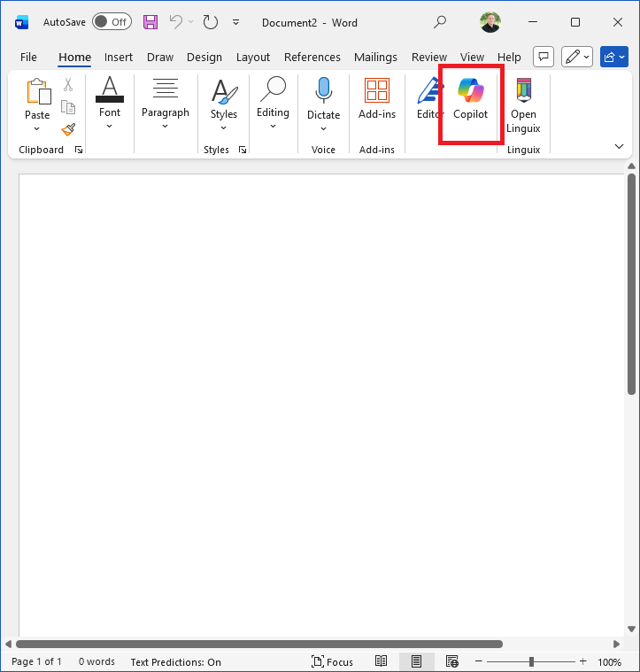Image resolution: width=640 pixels, height=672 pixels.
Task: Click the zoom out minus button
Action: pyautogui.click(x=479, y=661)
